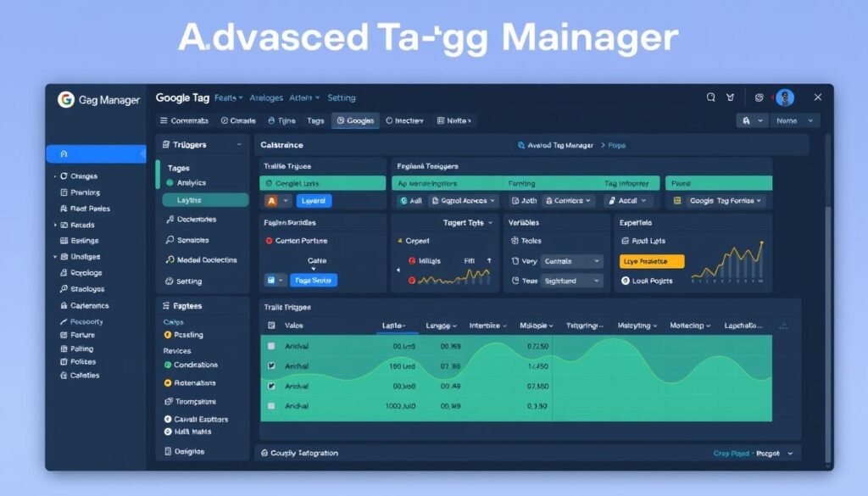
Task: Select the highlighted Laytns item
Action: (x=205, y=200)
